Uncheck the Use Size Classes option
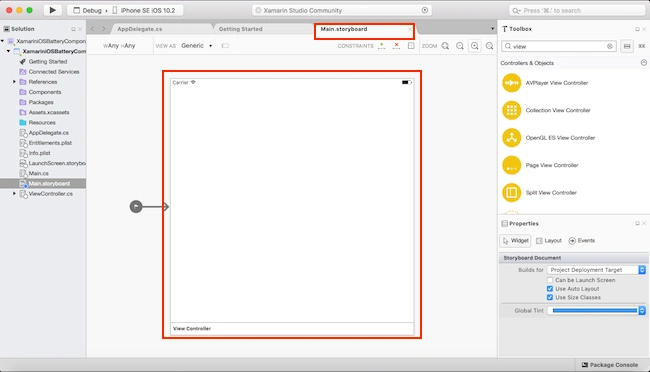650x372 pixels. 550,297
